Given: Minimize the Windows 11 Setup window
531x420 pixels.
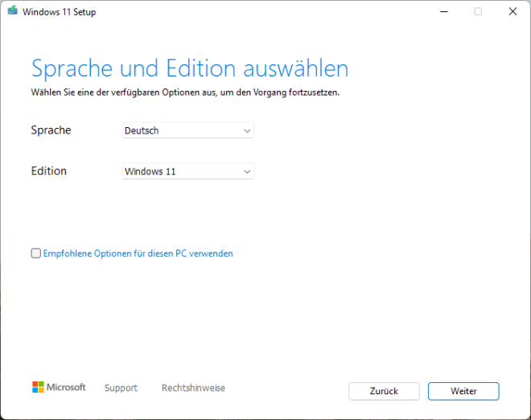Looking at the screenshot, I should point(444,12).
